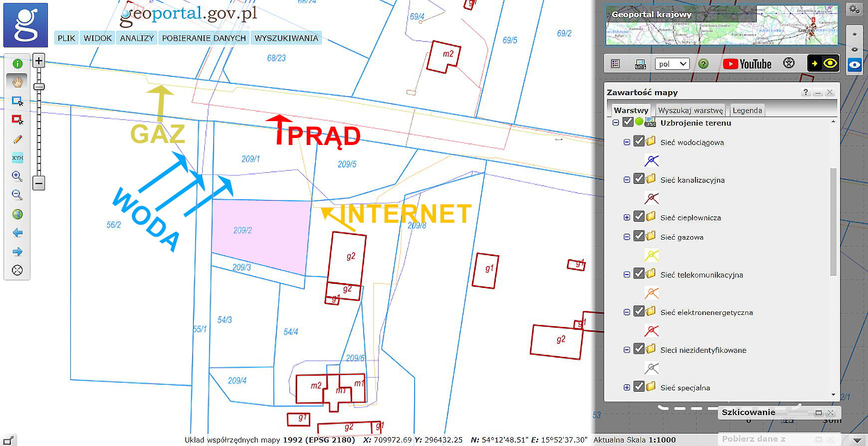
Task: Expand the Sieć ciepłownicza layer group
Action: [x=627, y=217]
